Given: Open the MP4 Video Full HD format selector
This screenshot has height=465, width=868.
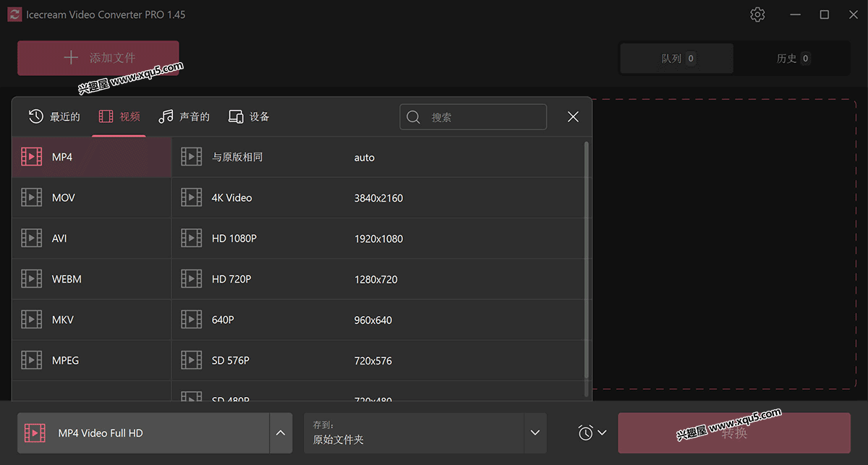Looking at the screenshot, I should 143,433.
